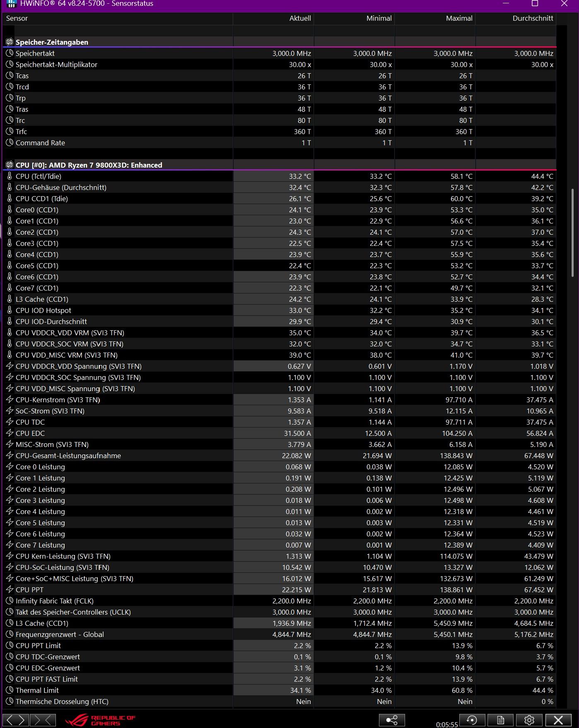This screenshot has width=579, height=728.
Task: Reset min/max values with the clock icon
Action: (x=472, y=720)
